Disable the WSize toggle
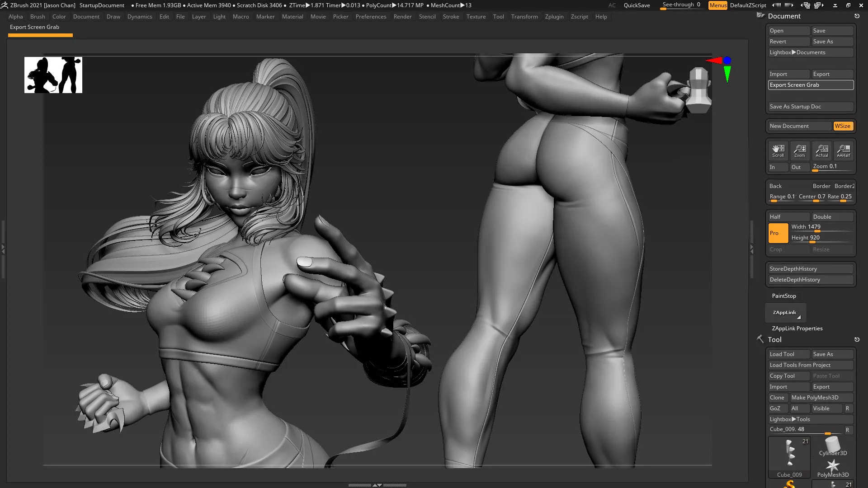This screenshot has height=488, width=868. tap(843, 126)
